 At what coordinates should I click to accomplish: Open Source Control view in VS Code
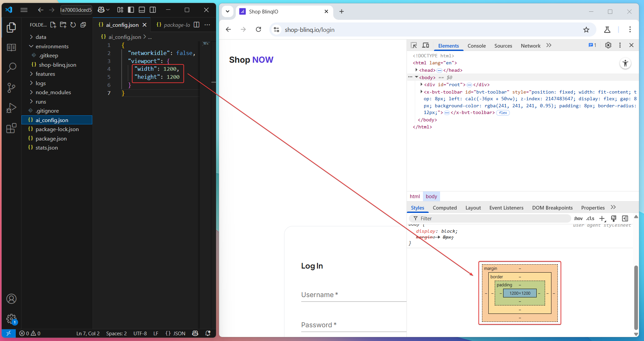[x=11, y=88]
